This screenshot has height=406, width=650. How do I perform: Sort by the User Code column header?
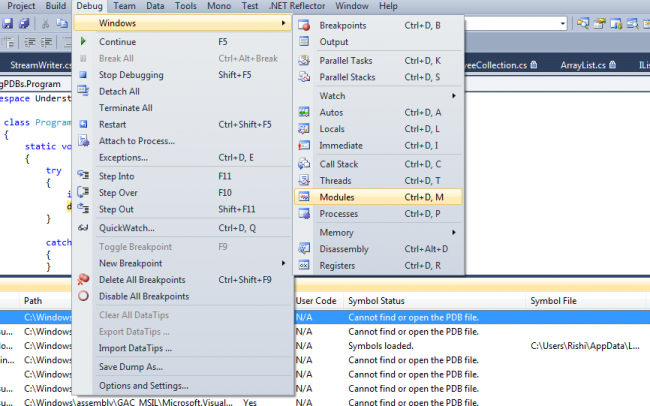point(318,301)
